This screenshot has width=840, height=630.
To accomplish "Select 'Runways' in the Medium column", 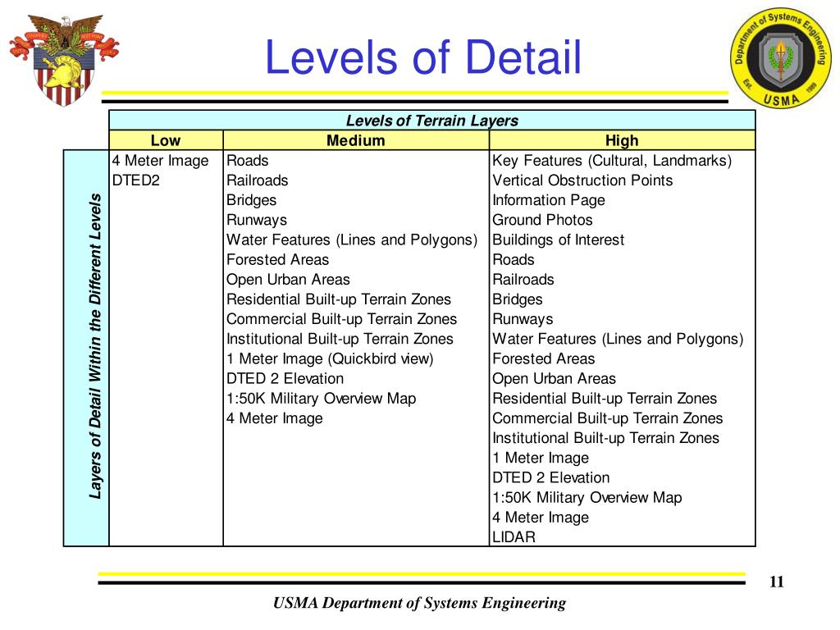I will click(257, 220).
